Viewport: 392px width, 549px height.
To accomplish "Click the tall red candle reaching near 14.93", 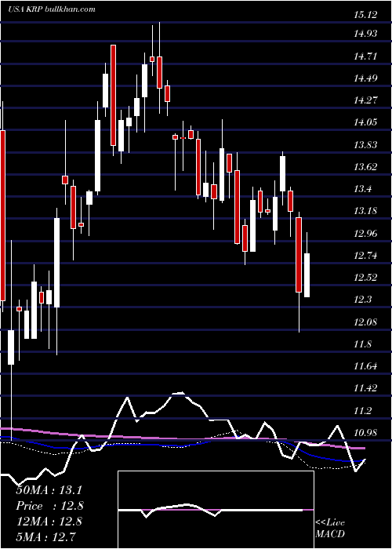I will coord(113,95).
